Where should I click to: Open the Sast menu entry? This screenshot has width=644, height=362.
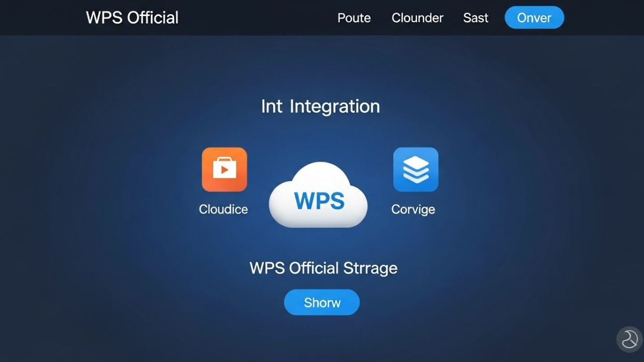(475, 18)
